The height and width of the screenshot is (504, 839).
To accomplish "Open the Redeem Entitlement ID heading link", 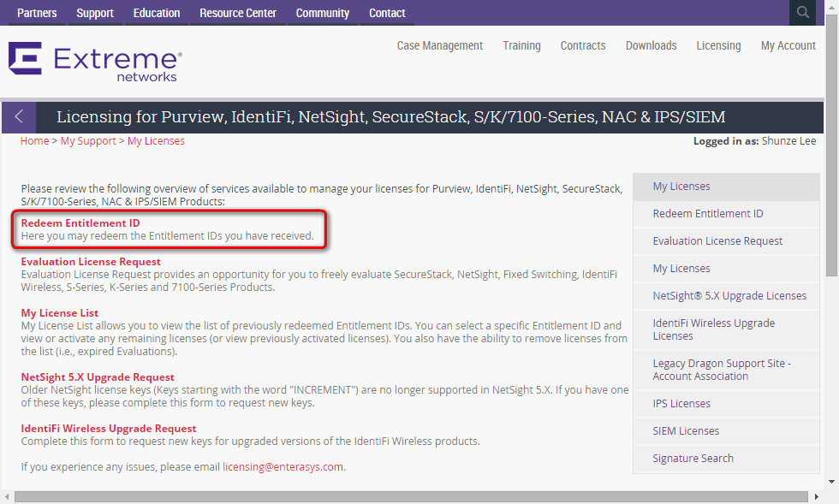I will 80,223.
